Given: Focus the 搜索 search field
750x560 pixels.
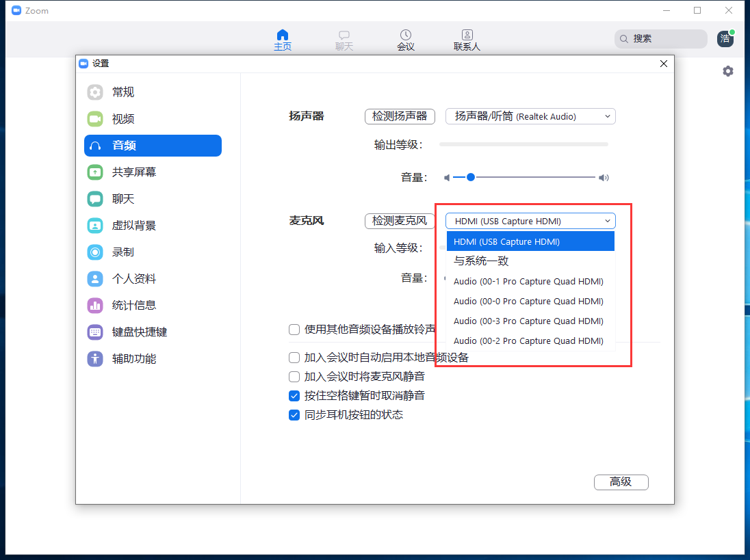Looking at the screenshot, I should (x=660, y=39).
